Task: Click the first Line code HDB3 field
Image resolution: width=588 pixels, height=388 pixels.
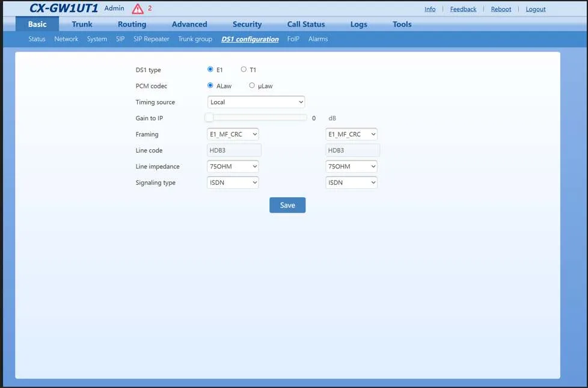Action: pyautogui.click(x=234, y=150)
